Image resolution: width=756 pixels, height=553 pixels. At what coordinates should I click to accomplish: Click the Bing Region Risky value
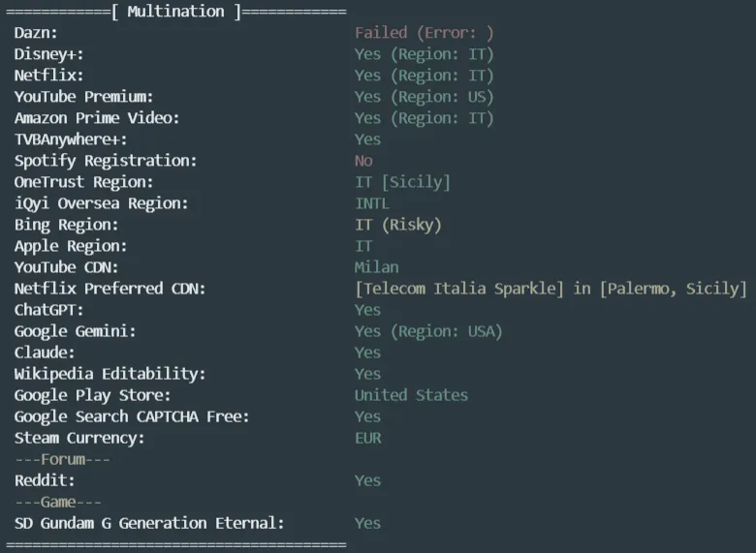(x=397, y=225)
